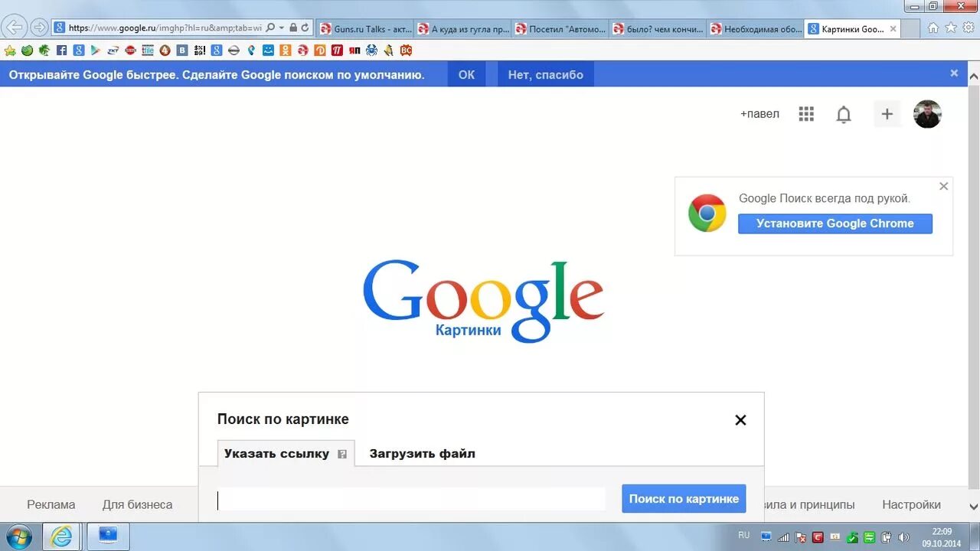Dismiss the blue default-search banner
This screenshot has width=980, height=551.
click(x=954, y=73)
